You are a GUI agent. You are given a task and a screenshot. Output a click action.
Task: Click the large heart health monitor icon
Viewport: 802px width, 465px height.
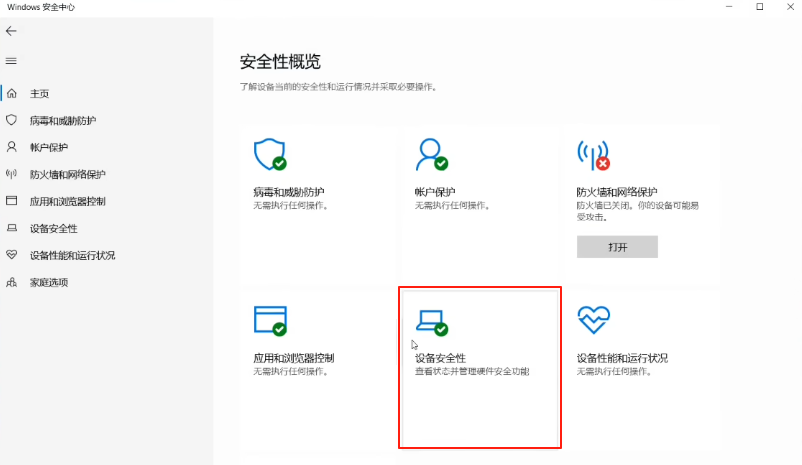click(593, 320)
